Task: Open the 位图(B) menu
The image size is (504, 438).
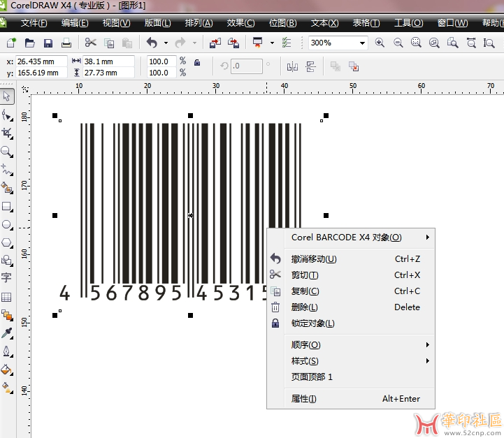Action: [x=283, y=23]
